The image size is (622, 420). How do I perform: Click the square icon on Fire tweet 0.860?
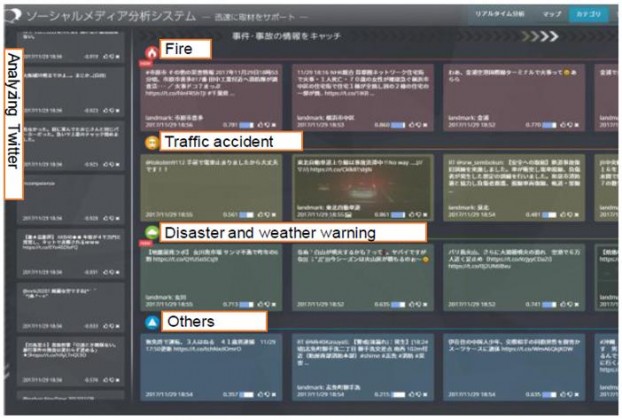click(x=425, y=125)
